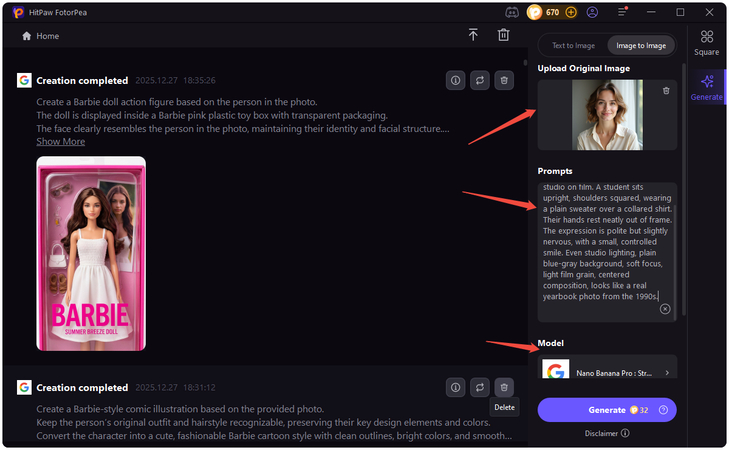Regenerate the 18:31:12 comic illustration creation
729x450 pixels.
480,387
